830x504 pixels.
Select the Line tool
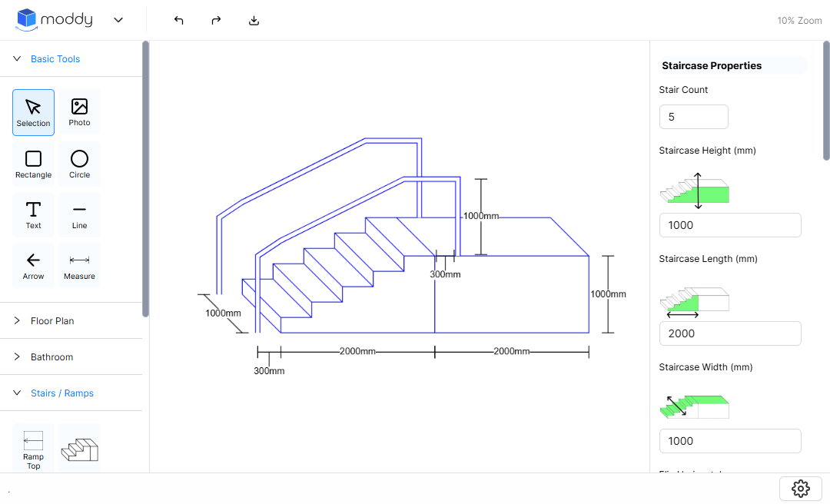click(79, 214)
